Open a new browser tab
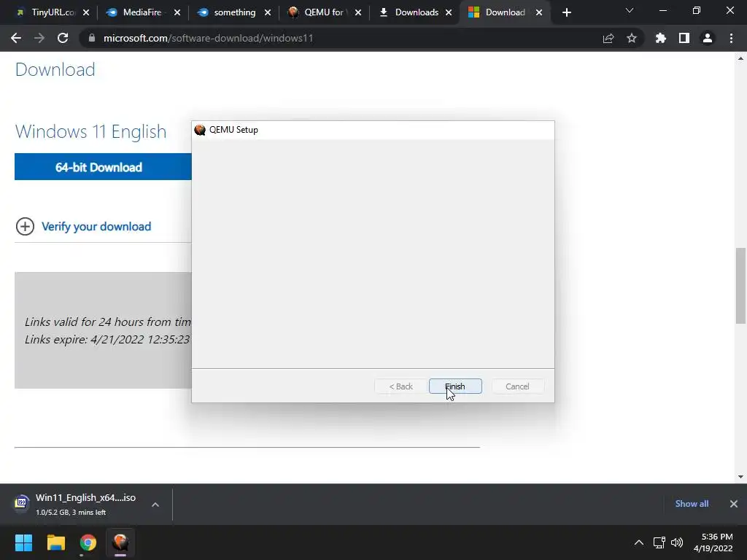Viewport: 747px width, 560px height. coord(566,13)
